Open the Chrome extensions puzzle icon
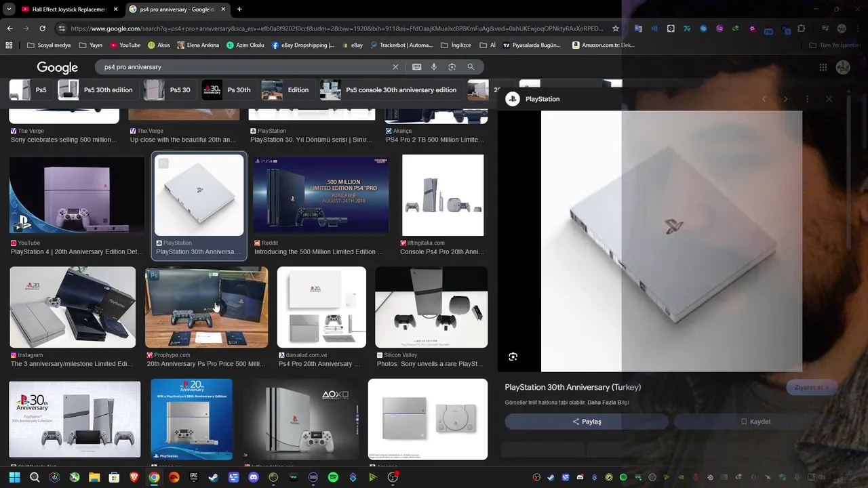This screenshot has width=868, height=488. (x=802, y=28)
